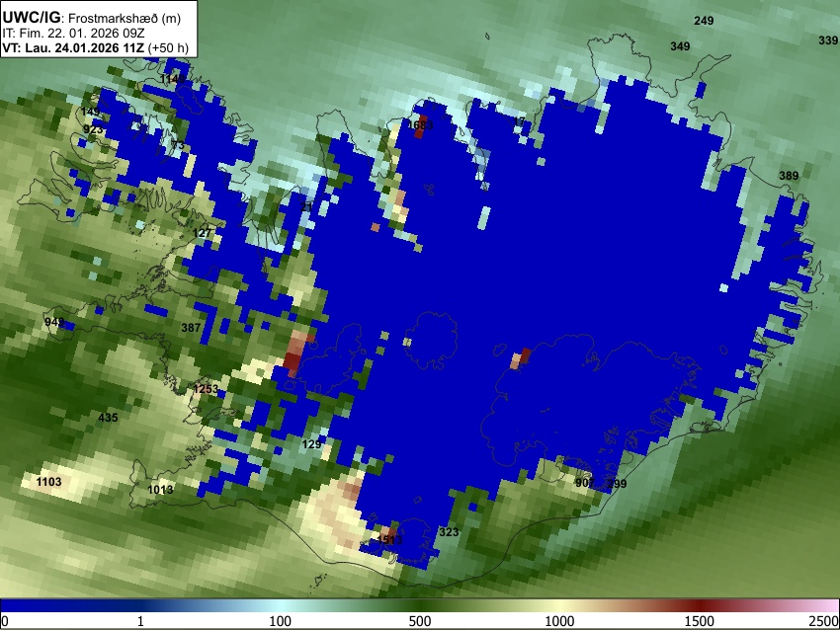
Task: Click the map value '127'
Action: tap(202, 233)
